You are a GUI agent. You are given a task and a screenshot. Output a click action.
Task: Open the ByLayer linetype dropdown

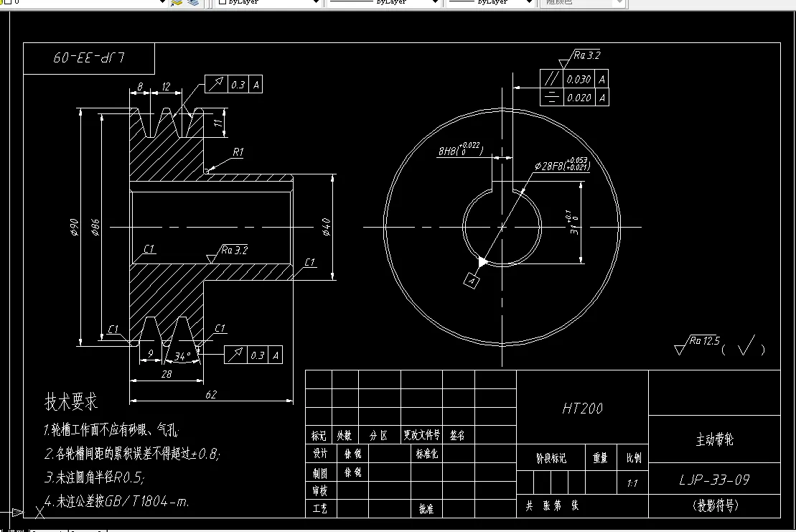tap(435, 2)
